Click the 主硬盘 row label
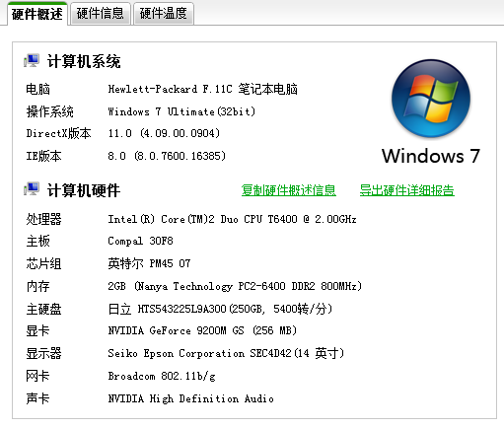The width and height of the screenshot is (504, 429). (x=44, y=309)
